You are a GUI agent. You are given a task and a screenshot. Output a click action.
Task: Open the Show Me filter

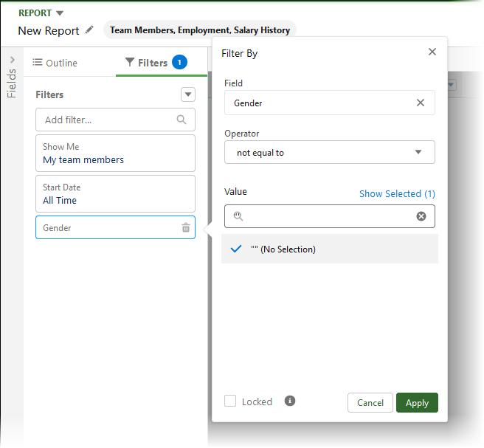click(115, 154)
